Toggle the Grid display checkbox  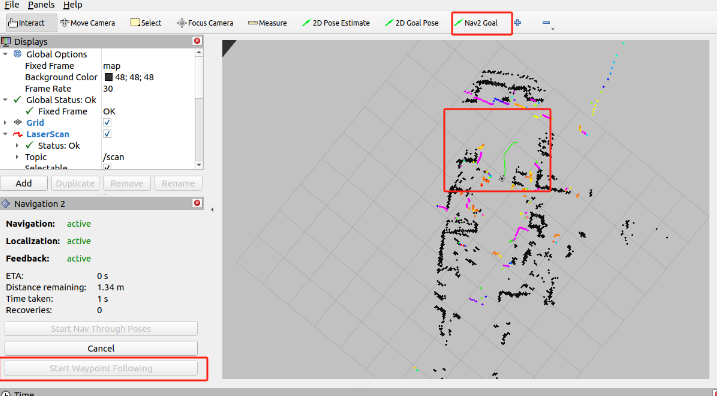(107, 123)
